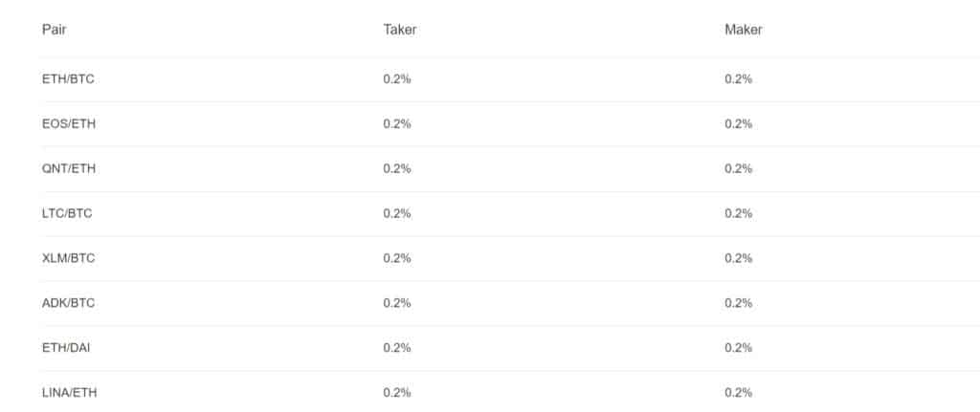Click the taker fee for XLM/BTC

tap(396, 258)
